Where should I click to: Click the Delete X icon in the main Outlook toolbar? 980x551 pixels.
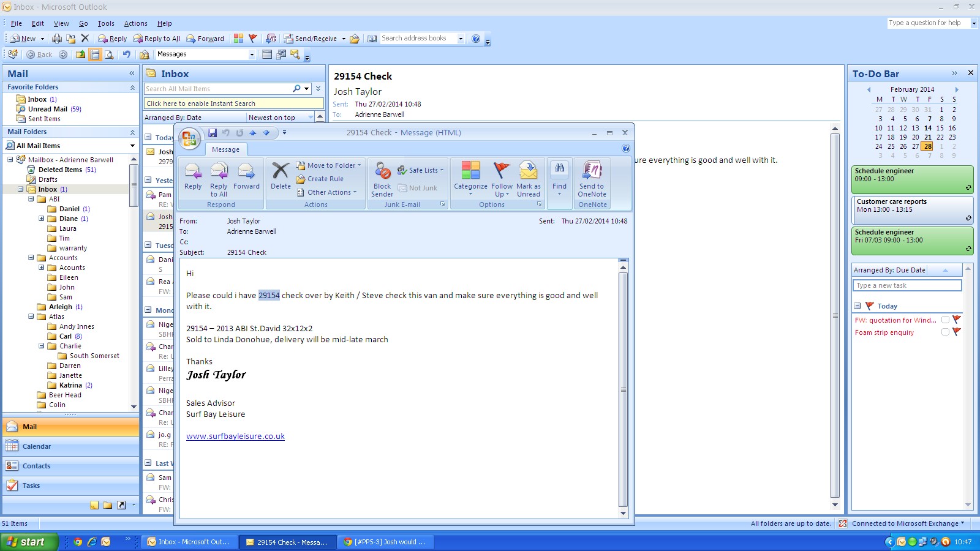[85, 38]
